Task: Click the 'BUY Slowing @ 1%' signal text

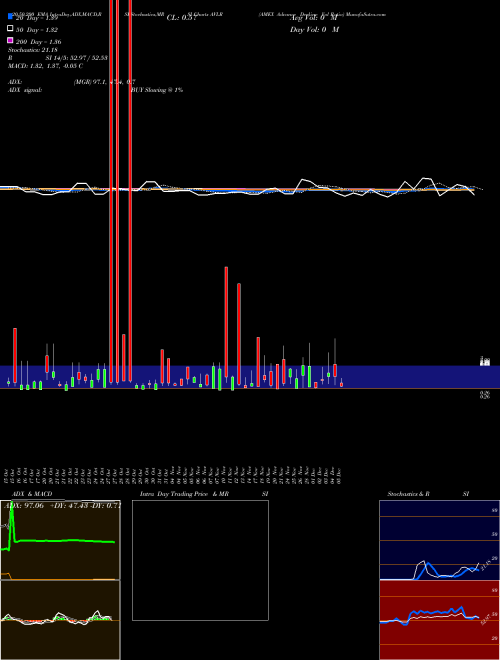Action: point(157,90)
